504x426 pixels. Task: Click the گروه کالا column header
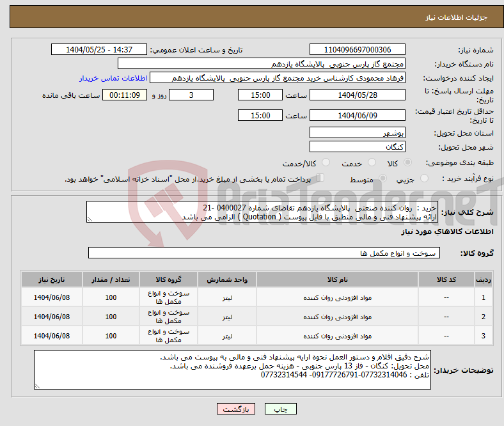(x=168, y=280)
